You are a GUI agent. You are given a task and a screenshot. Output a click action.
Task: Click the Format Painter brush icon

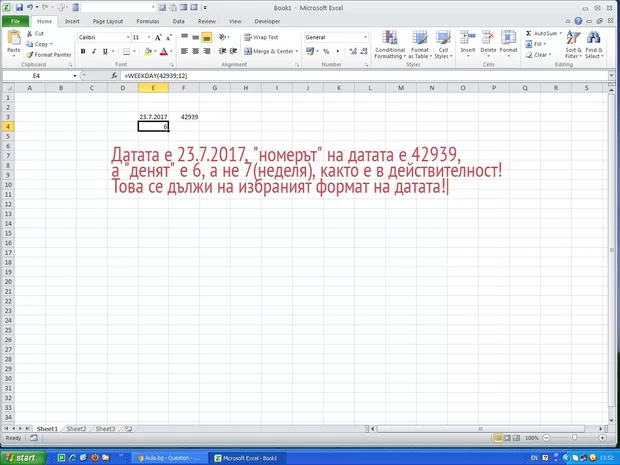pyautogui.click(x=29, y=54)
